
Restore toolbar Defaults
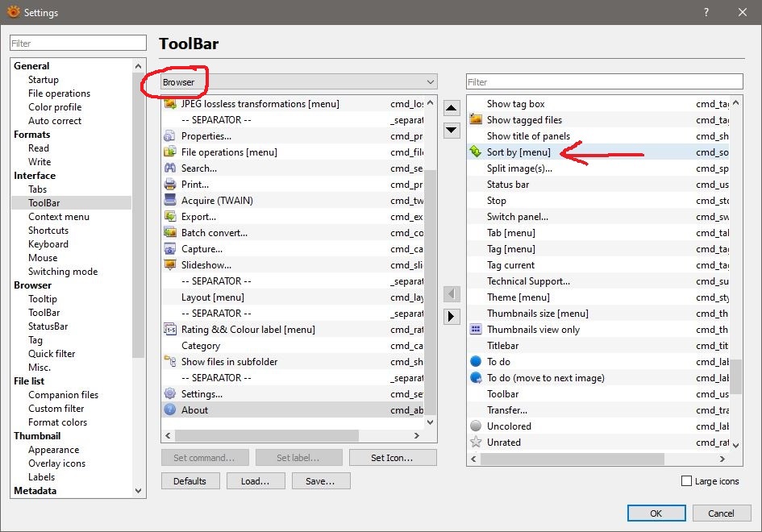[x=190, y=481]
